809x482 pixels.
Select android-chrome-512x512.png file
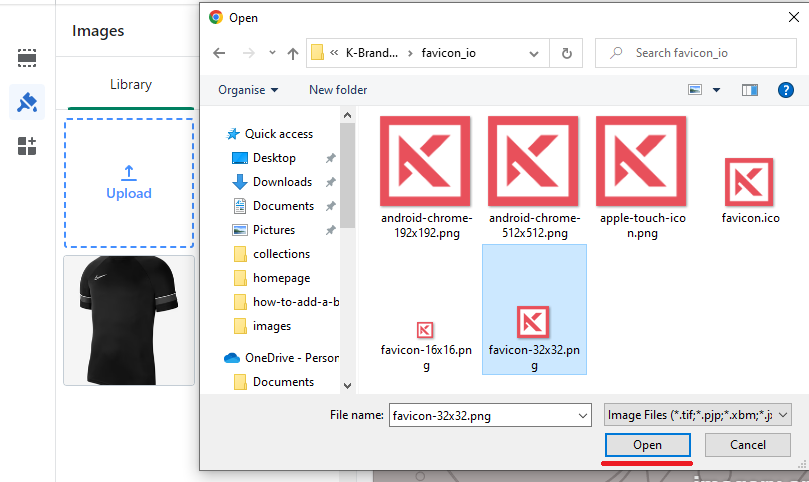(x=534, y=178)
